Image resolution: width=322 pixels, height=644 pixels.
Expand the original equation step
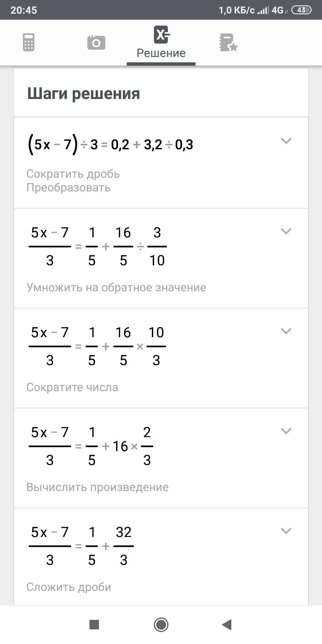coord(286,141)
